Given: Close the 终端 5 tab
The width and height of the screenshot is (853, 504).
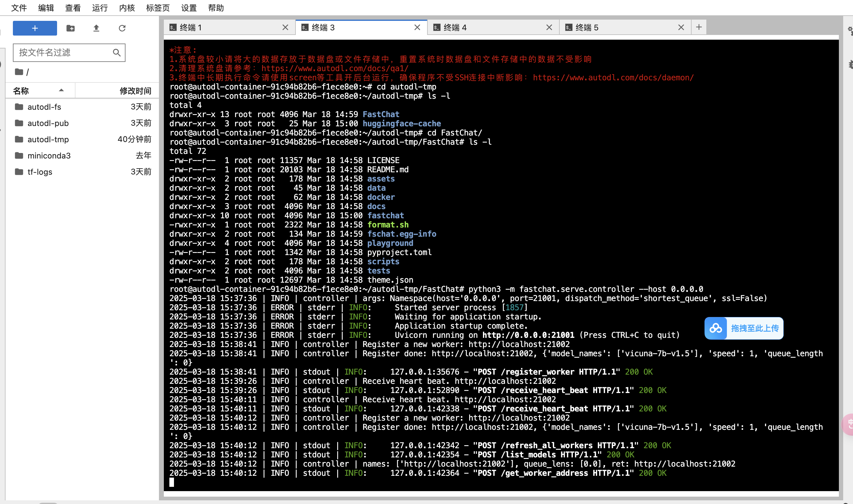Looking at the screenshot, I should [x=681, y=28].
